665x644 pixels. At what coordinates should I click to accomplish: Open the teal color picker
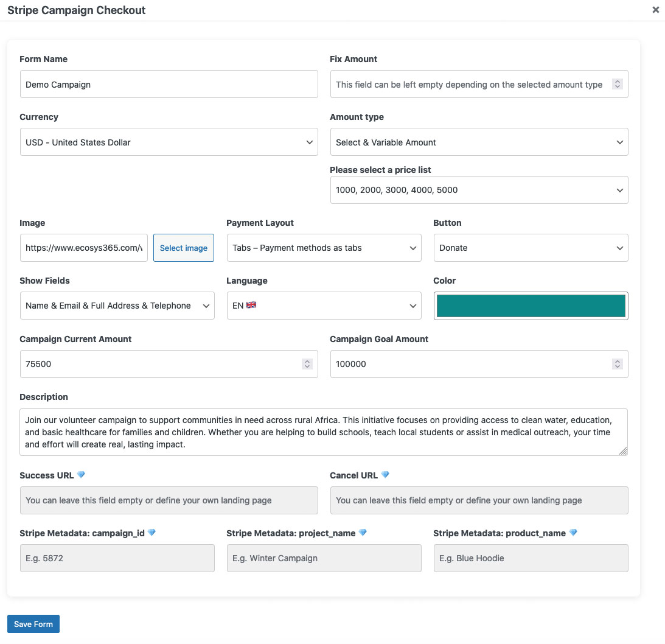click(x=530, y=305)
